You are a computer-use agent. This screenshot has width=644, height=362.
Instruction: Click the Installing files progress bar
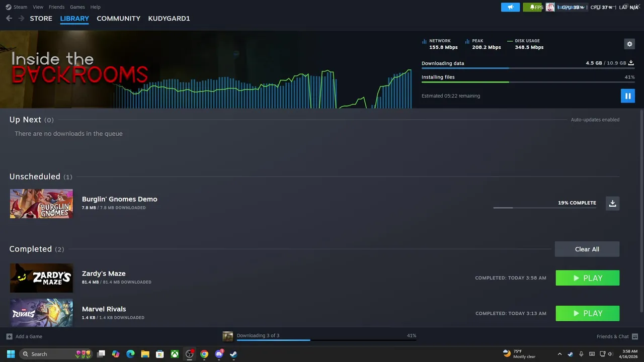point(528,82)
